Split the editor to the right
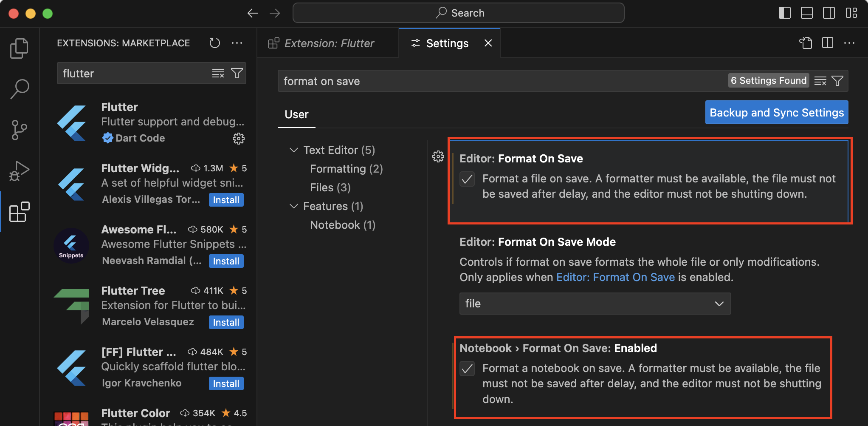The width and height of the screenshot is (868, 426). 828,43
